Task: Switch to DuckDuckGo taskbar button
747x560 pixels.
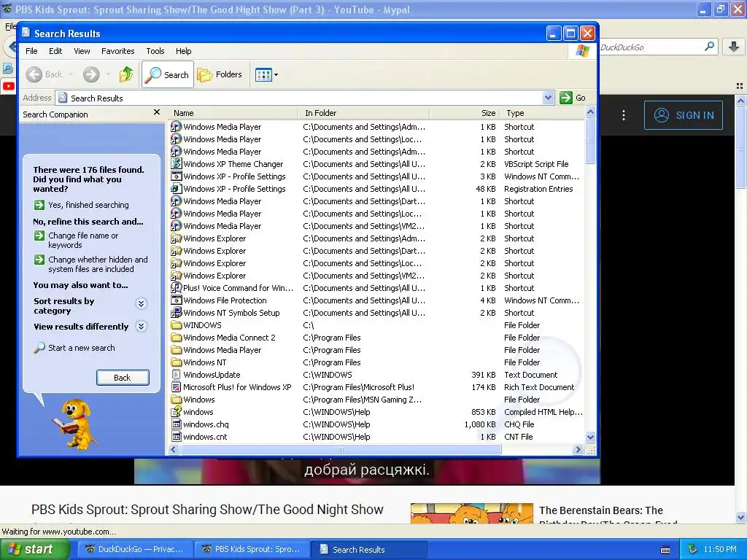Action: click(134, 549)
